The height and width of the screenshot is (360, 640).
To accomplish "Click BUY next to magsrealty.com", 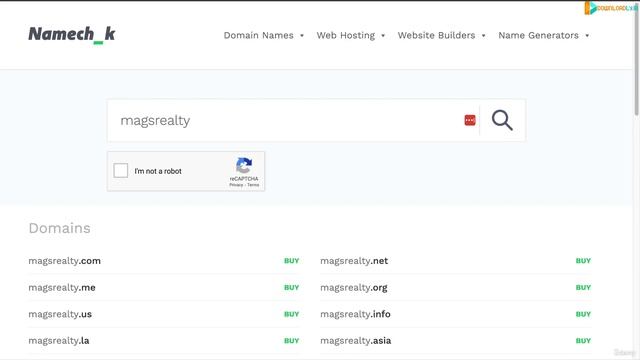I will (291, 261).
